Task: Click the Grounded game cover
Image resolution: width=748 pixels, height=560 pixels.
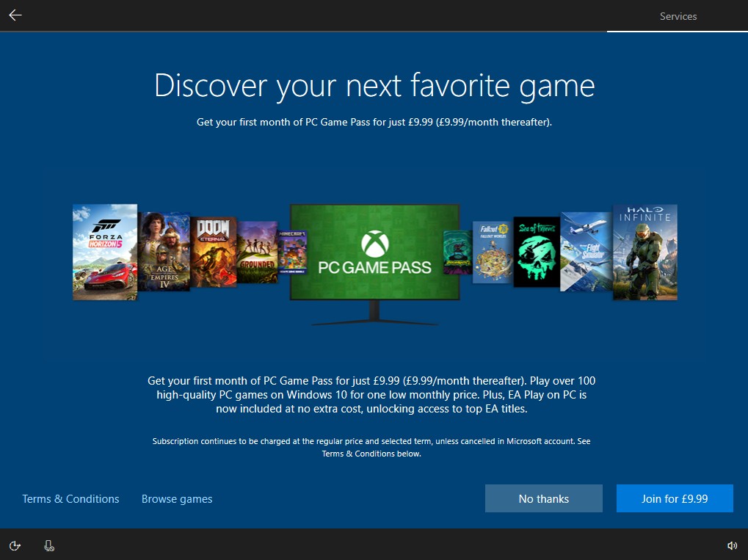Action: [x=257, y=252]
